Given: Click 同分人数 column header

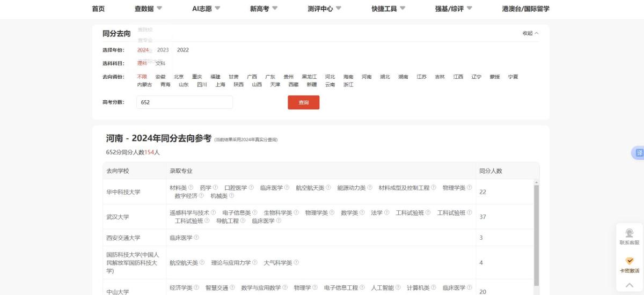Looking at the screenshot, I should pyautogui.click(x=491, y=171).
